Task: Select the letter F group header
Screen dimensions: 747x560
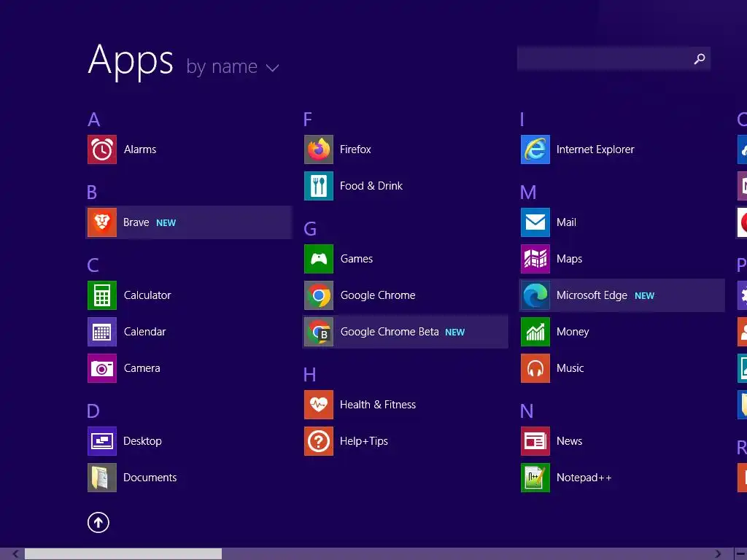Action: point(308,120)
